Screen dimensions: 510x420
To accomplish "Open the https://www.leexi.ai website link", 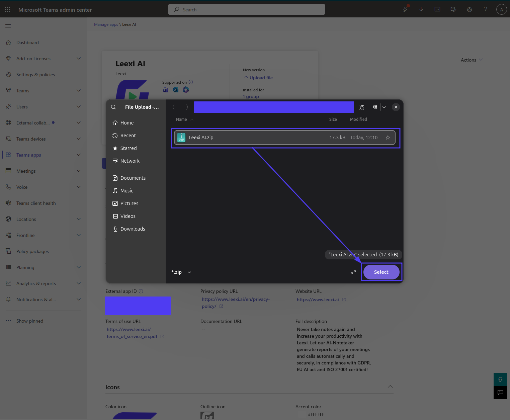I will (x=318, y=300).
